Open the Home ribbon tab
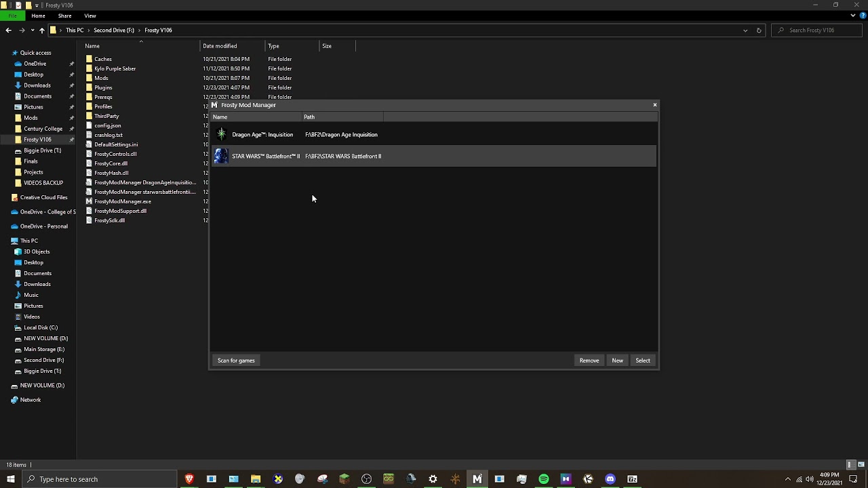 tap(38, 16)
